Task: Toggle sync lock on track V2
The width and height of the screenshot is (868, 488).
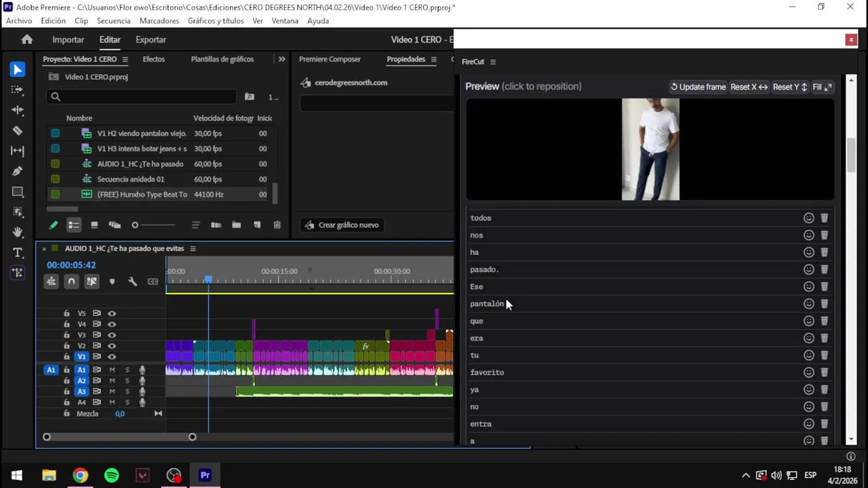Action: (96, 346)
